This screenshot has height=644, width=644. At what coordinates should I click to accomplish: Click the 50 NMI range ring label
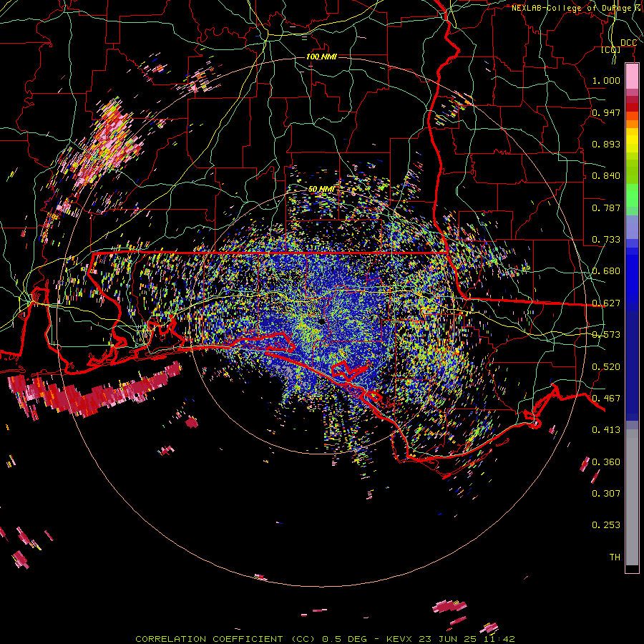click(321, 189)
